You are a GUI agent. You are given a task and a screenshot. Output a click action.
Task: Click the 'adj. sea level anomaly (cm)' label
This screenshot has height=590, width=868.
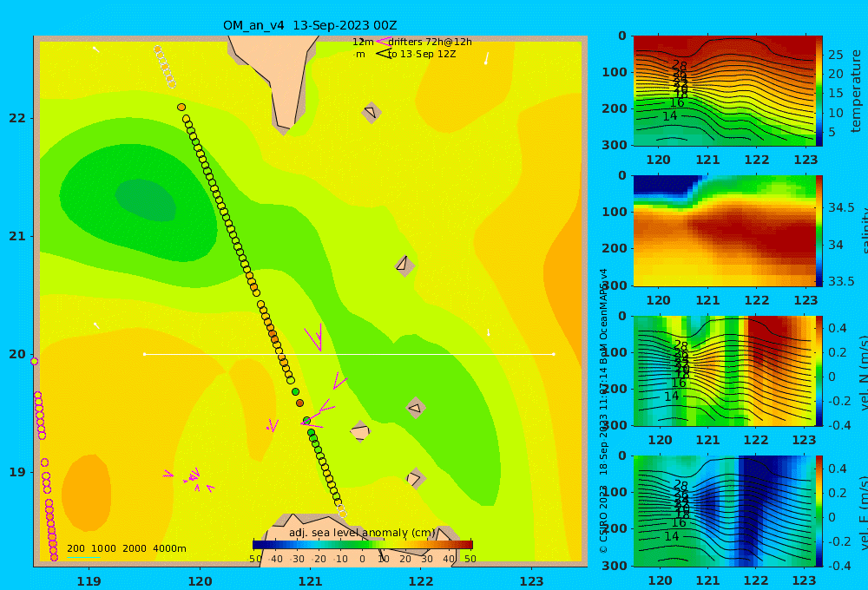[362, 533]
